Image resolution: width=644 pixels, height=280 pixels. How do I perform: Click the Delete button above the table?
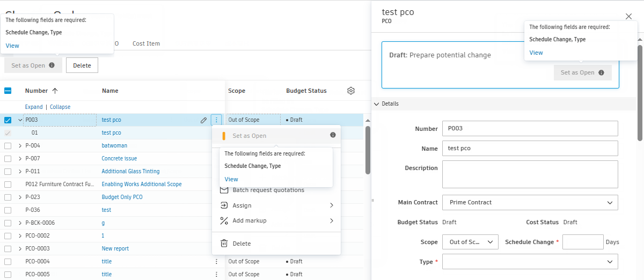[82, 65]
